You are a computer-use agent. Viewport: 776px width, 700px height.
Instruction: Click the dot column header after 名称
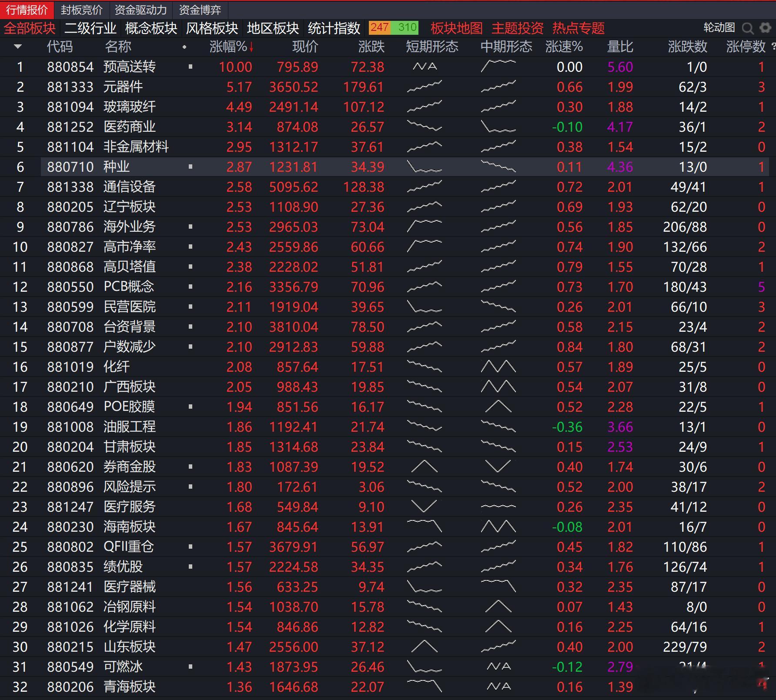point(184,47)
